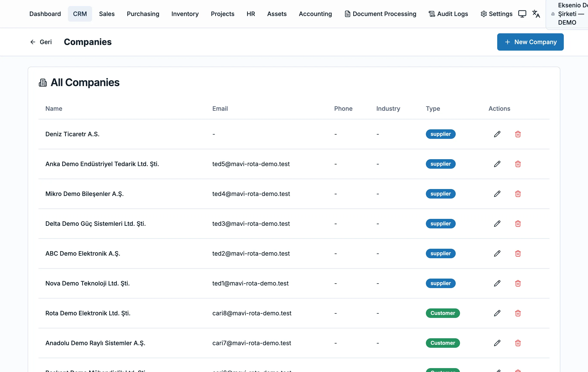
Task: Open the Dashboard menu
Action: pyautogui.click(x=45, y=14)
